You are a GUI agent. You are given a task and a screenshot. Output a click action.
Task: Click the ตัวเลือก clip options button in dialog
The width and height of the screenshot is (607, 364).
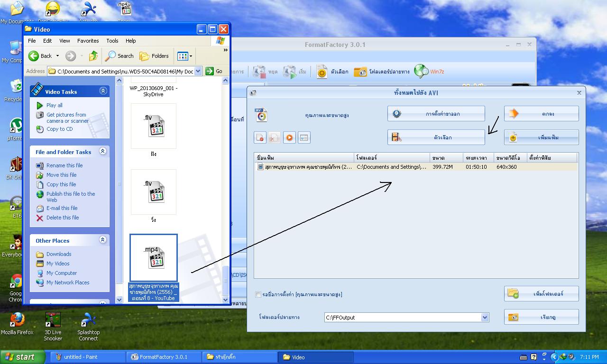pos(436,137)
